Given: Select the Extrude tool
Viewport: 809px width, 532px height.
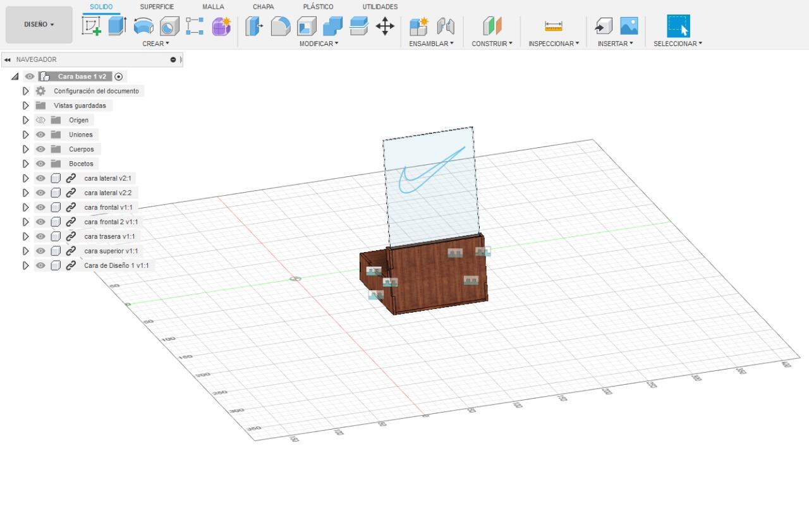Looking at the screenshot, I should 117,26.
